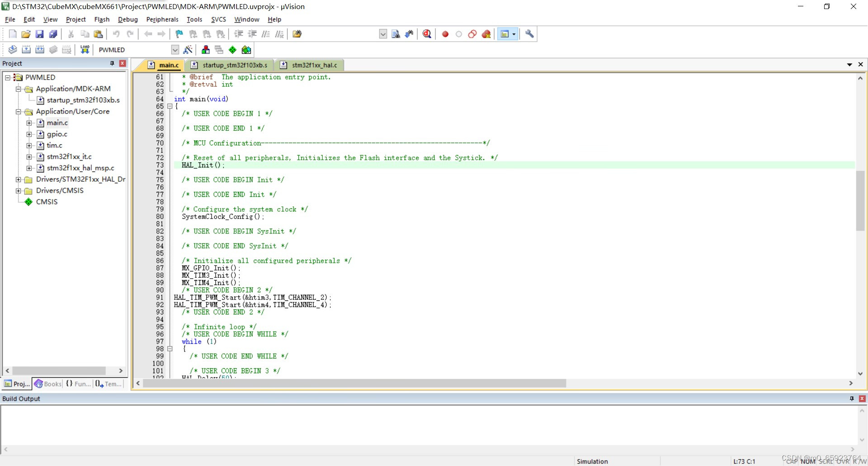Expand Drivers/STM32F1xx_HAL_Driver group
Image resolution: width=868 pixels, height=466 pixels.
[x=19, y=179]
